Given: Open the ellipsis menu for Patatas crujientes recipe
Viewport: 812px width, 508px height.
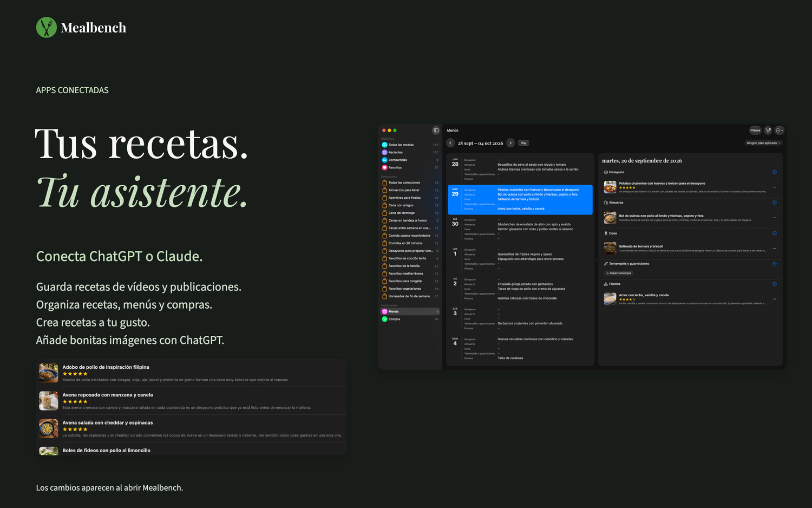Looking at the screenshot, I should (775, 187).
